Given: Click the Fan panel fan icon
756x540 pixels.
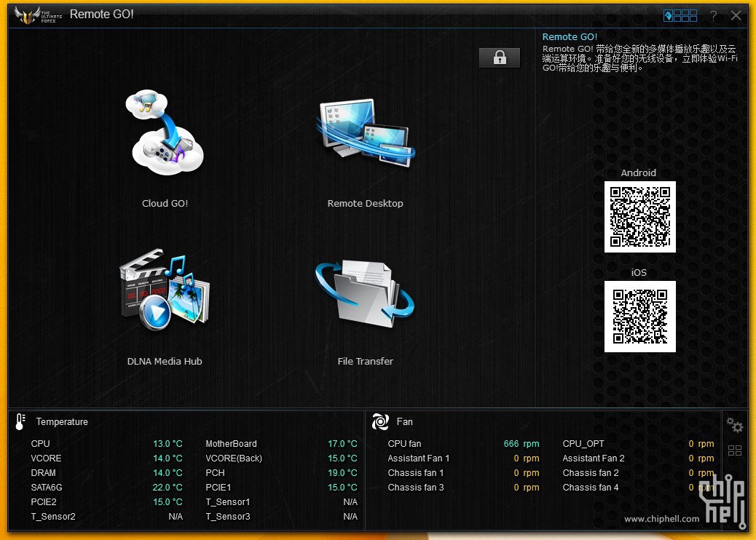Looking at the screenshot, I should coord(380,421).
